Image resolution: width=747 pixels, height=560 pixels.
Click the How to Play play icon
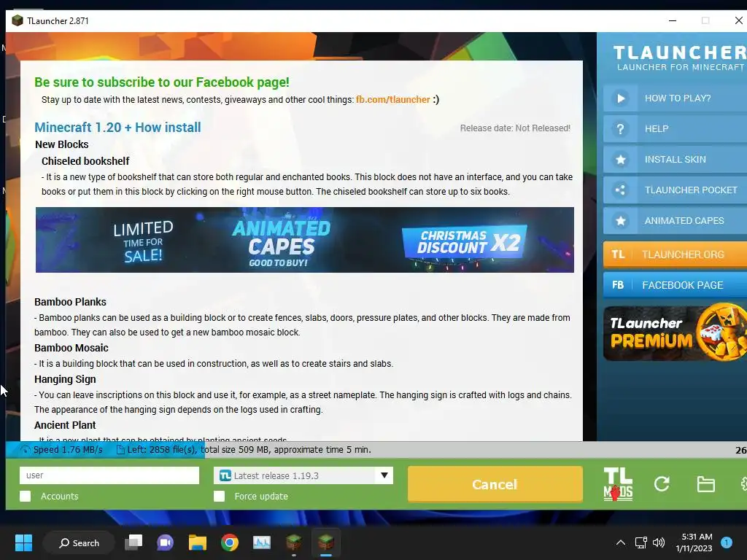click(x=620, y=98)
